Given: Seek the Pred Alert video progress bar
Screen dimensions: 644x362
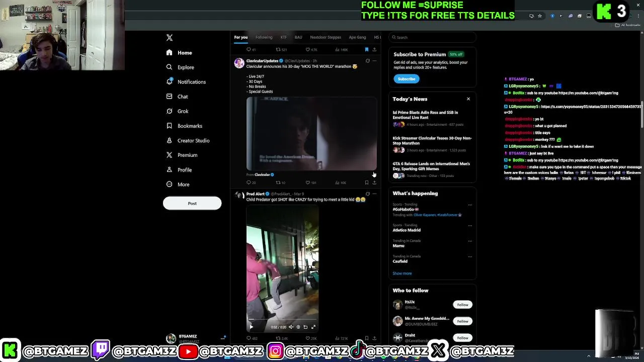Looking at the screenshot, I should tap(282, 319).
